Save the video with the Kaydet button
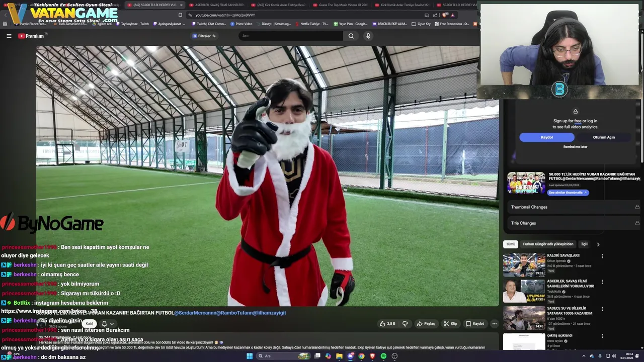The height and width of the screenshot is (362, 644). click(x=475, y=324)
